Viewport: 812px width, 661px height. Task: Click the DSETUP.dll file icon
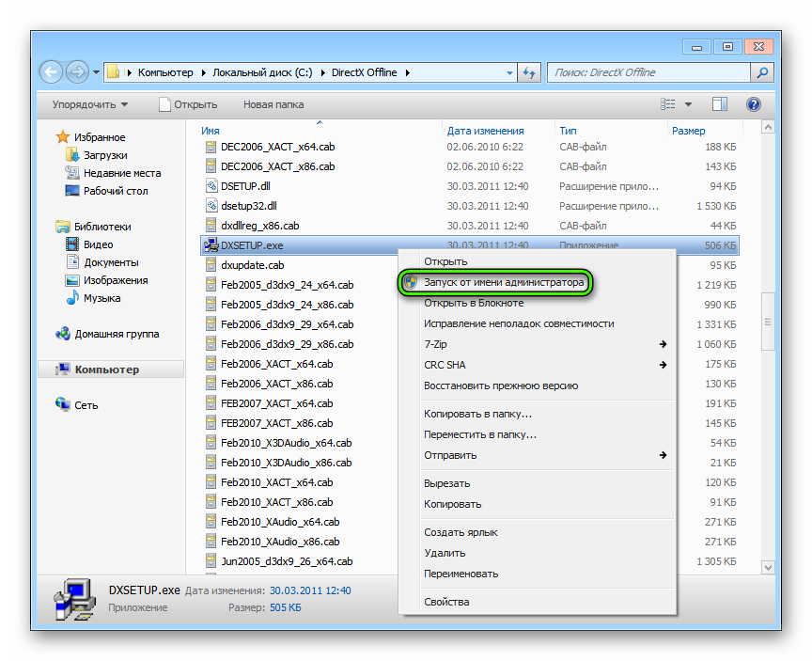click(211, 186)
